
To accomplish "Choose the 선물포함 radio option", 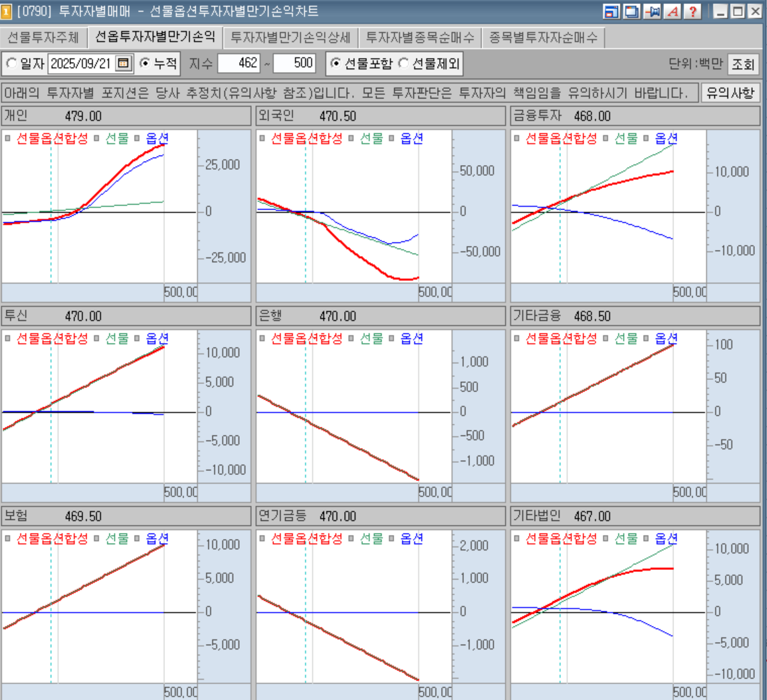I will click(335, 64).
